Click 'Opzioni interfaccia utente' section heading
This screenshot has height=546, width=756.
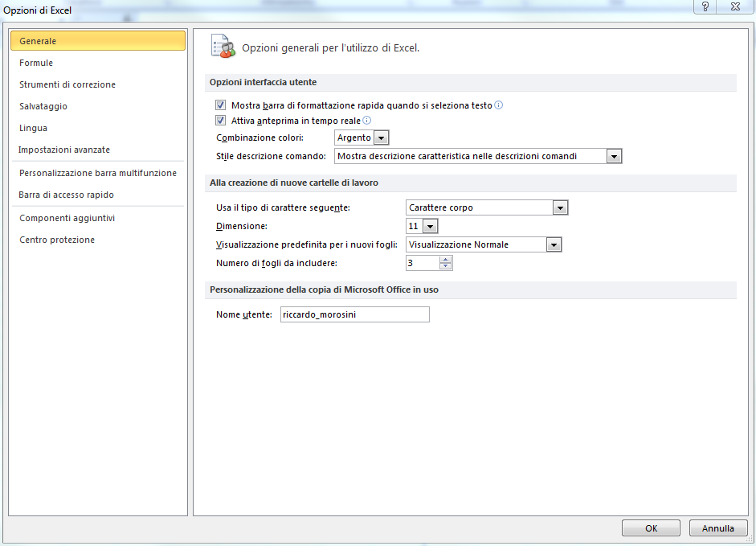[x=264, y=82]
